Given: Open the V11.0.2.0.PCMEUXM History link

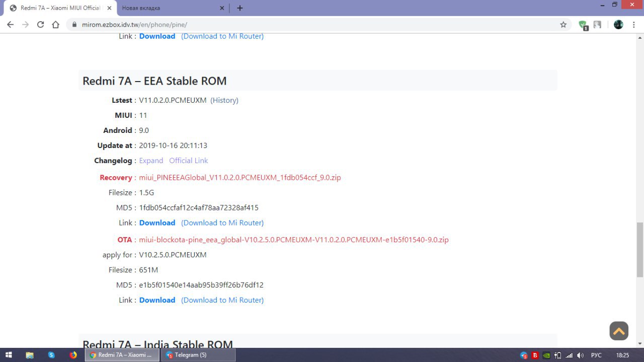Looking at the screenshot, I should pos(224,100).
